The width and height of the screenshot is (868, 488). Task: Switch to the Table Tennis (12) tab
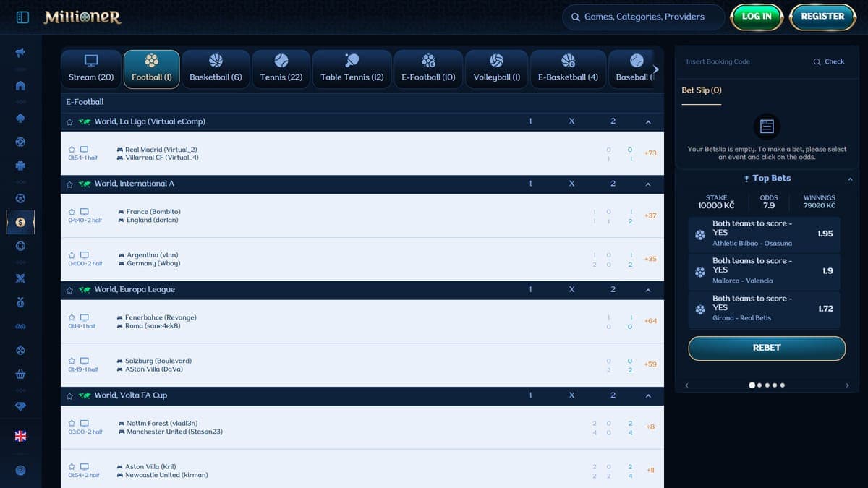pyautogui.click(x=352, y=69)
